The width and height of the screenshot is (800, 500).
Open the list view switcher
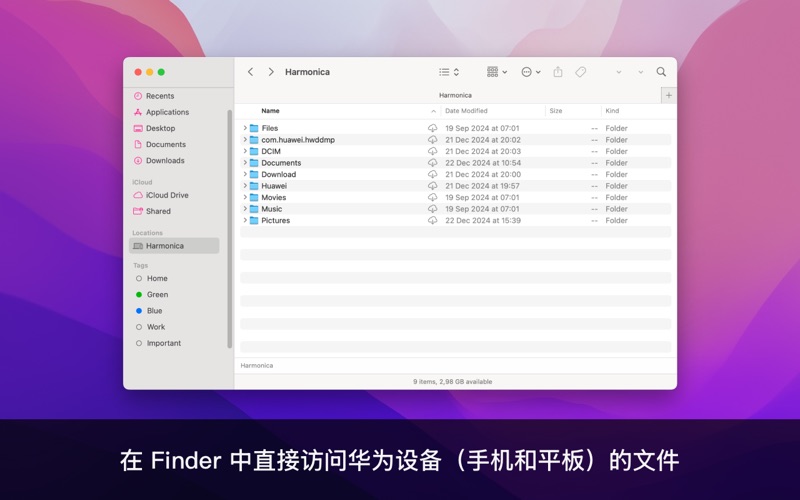(x=449, y=72)
